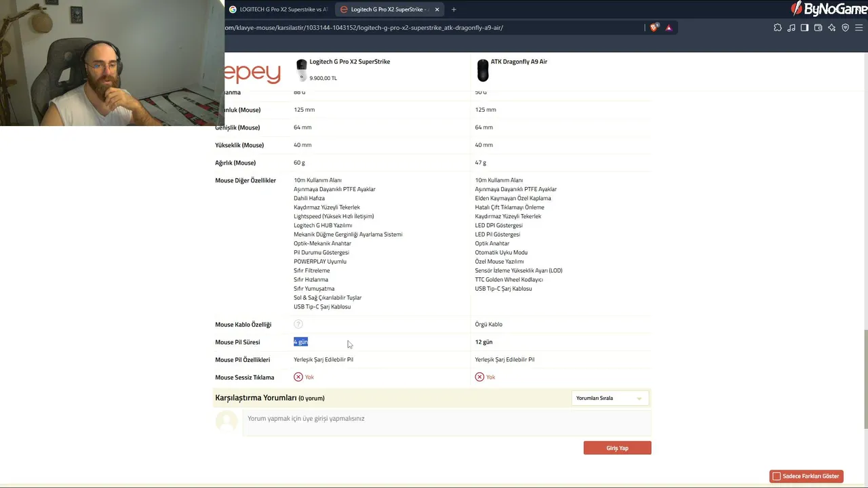Click the Mouse Diğer Özellikler row label
The height and width of the screenshot is (488, 868).
[x=245, y=181]
